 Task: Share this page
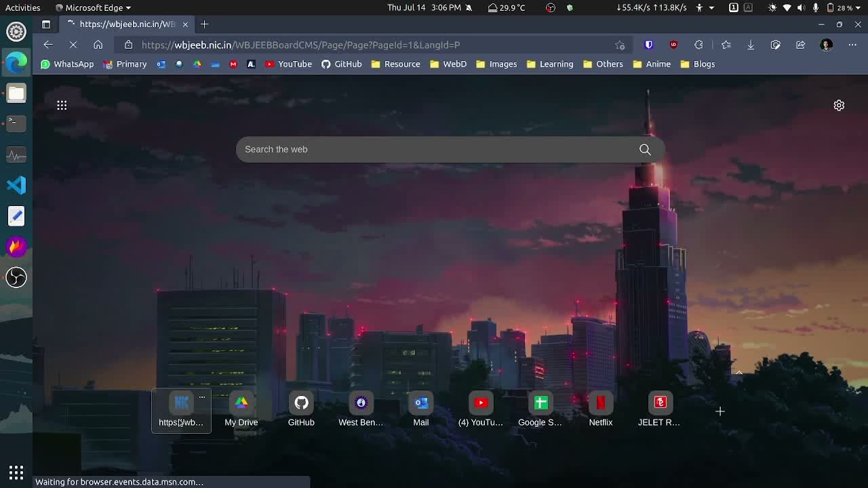coord(801,45)
